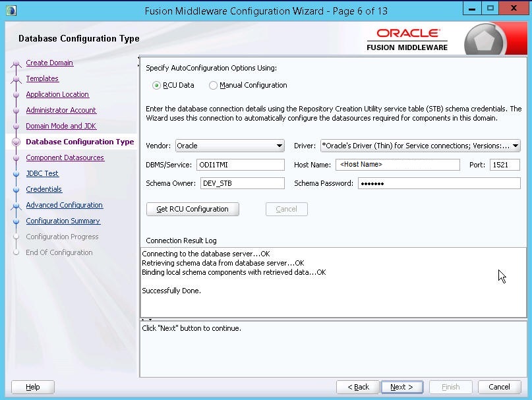Screen dimensions: 532x400
Task: Open the Help dialog
Action: pyautogui.click(x=32, y=387)
